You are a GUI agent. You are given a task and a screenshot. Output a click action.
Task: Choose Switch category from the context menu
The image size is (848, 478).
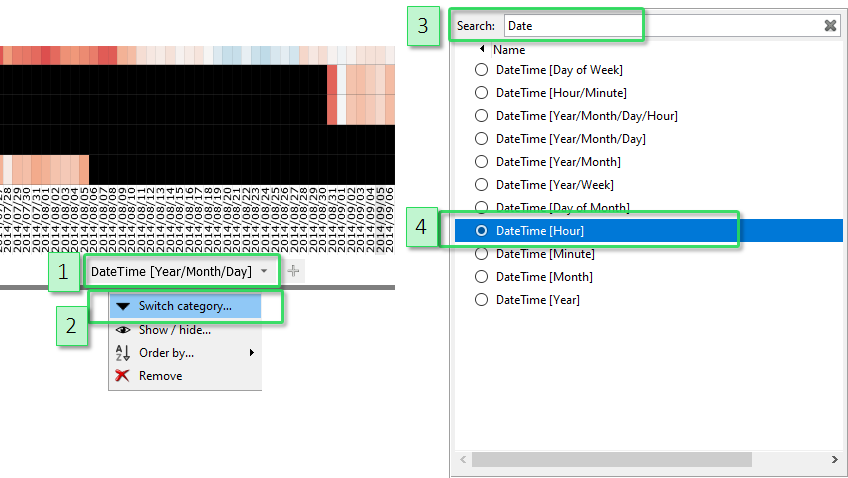coord(185,306)
